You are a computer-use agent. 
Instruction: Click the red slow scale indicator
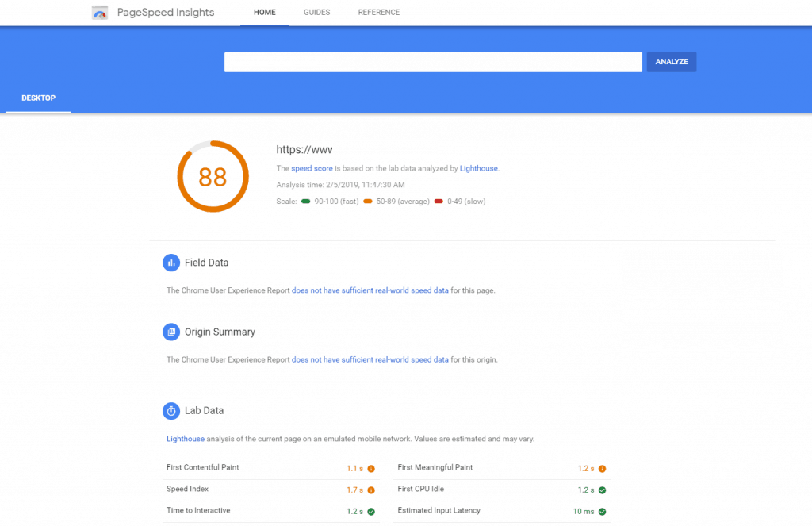[x=439, y=201]
